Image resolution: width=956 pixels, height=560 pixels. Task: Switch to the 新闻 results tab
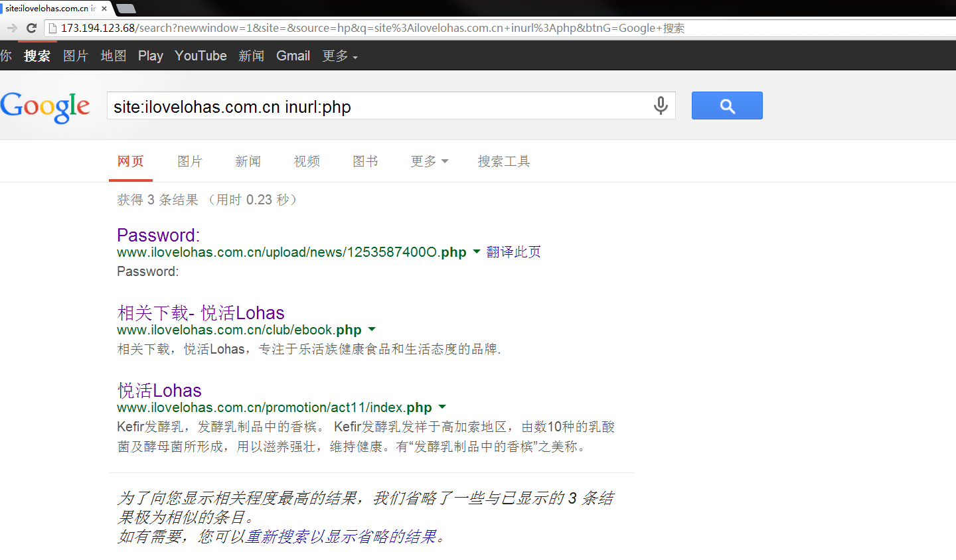248,161
